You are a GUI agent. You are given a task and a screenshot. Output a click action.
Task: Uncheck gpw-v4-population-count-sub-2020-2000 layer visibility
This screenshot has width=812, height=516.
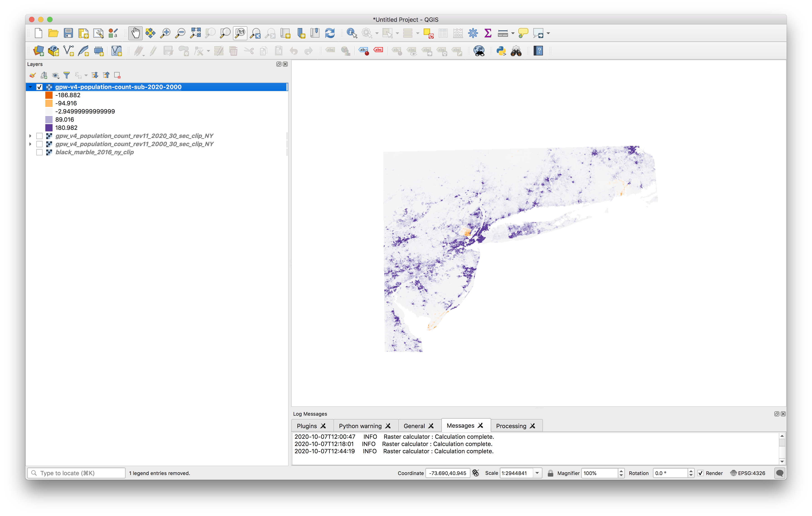(x=39, y=87)
